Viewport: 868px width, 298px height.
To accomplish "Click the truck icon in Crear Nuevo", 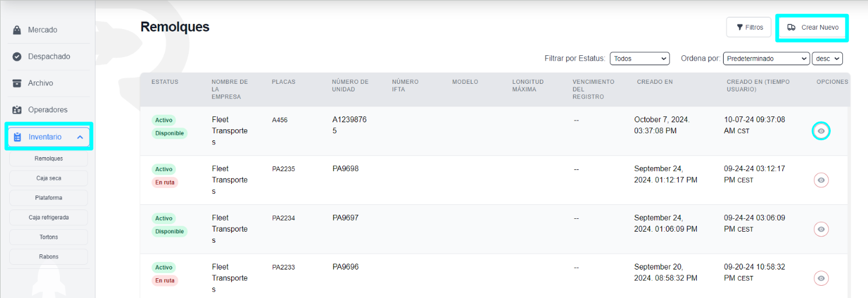I will coord(791,27).
